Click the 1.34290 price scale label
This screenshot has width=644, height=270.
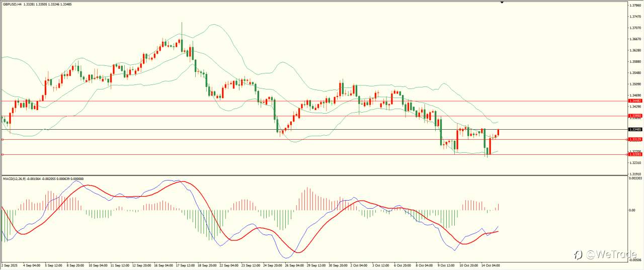pyautogui.click(x=635, y=107)
